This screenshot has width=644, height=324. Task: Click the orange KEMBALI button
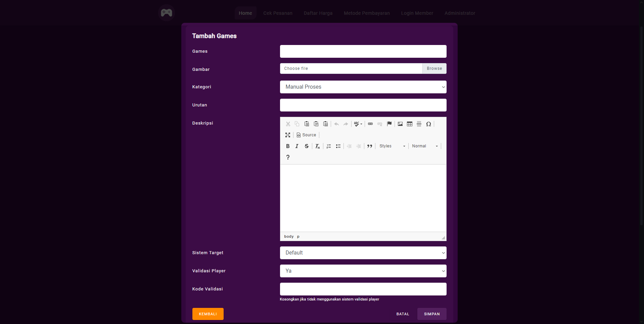coord(208,314)
